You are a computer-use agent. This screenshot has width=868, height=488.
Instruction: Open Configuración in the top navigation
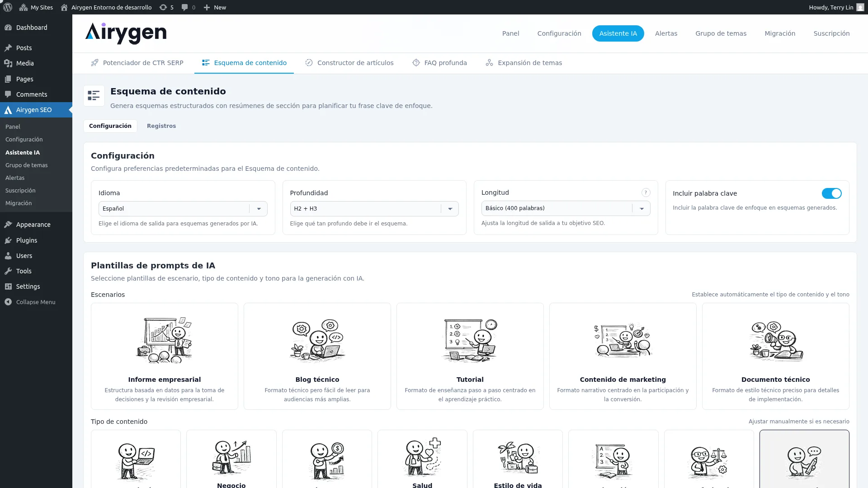559,33
